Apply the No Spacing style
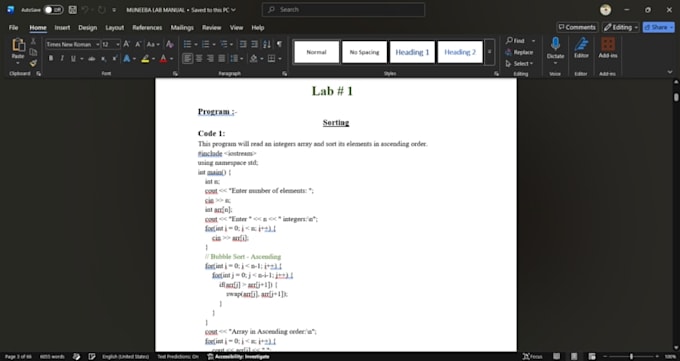 point(364,52)
